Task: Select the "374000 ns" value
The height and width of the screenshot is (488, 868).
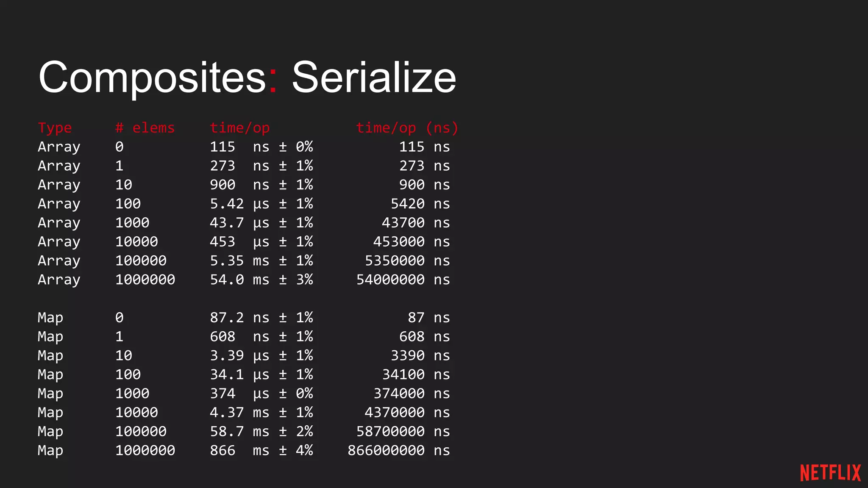Action: click(x=411, y=394)
